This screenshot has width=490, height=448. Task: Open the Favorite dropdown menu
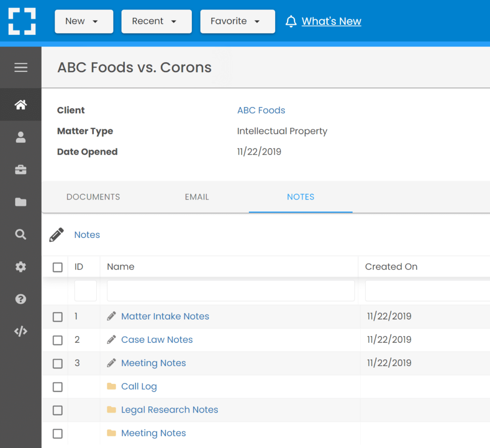point(237,22)
